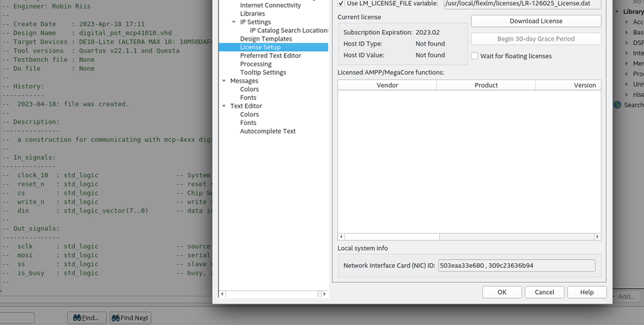Image resolution: width=644 pixels, height=325 pixels.
Task: Select License Setup category
Action: pyautogui.click(x=261, y=47)
